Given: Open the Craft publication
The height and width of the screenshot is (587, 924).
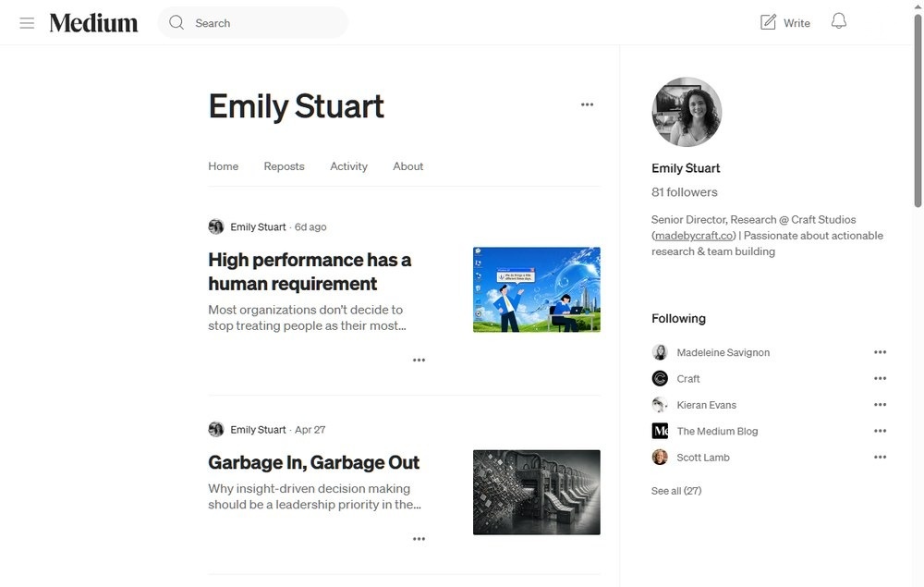Looking at the screenshot, I should (688, 379).
